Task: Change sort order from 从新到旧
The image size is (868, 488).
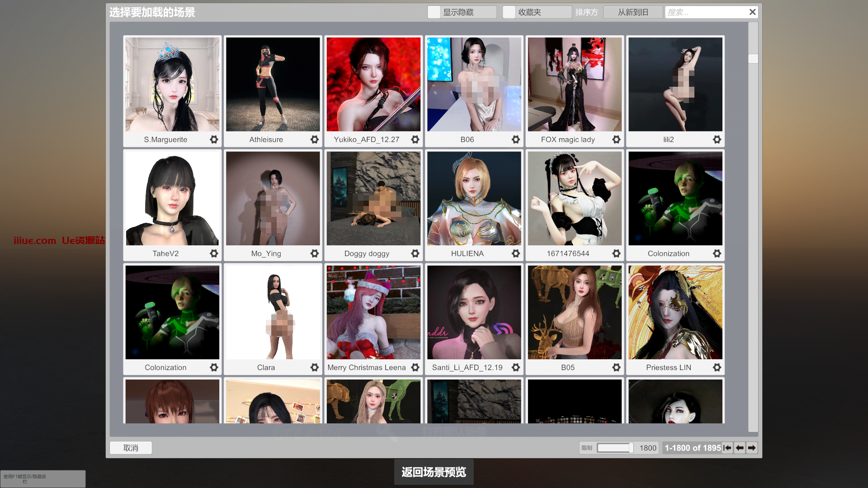Action: click(x=633, y=12)
